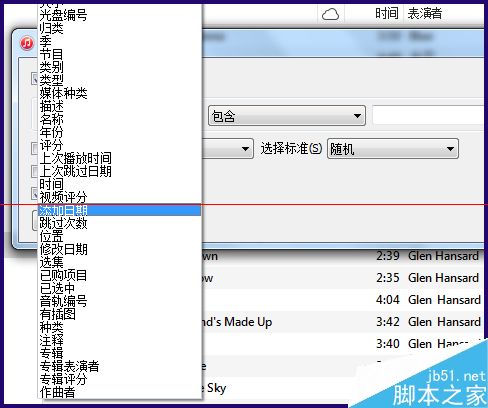
Task: Click the rule value text field
Action: pos(428,115)
